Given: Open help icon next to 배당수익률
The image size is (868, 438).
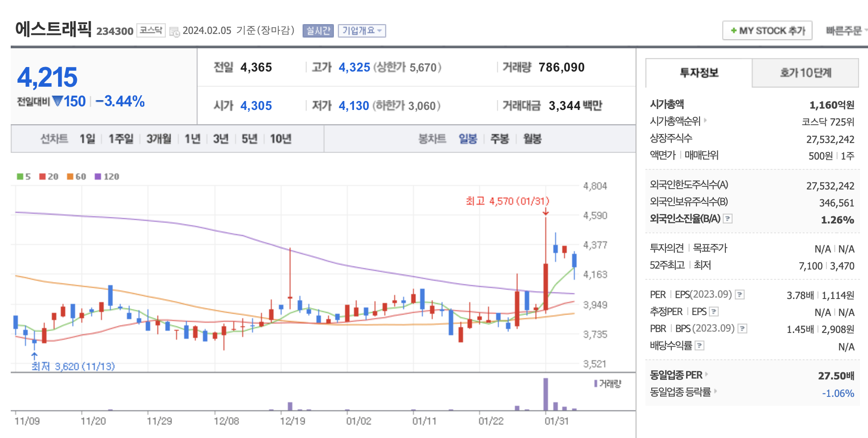Looking at the screenshot, I should point(700,345).
